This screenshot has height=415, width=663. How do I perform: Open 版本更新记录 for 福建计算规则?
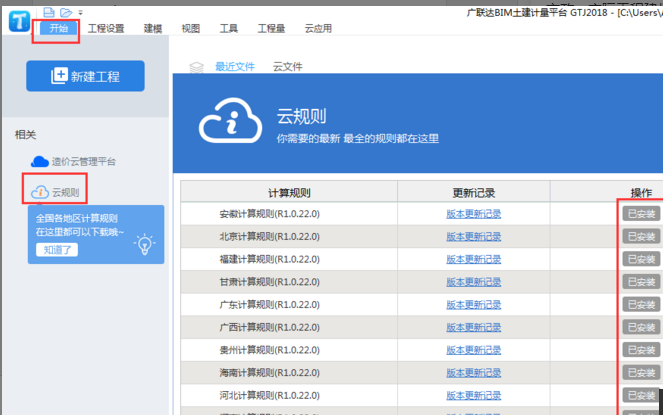click(x=474, y=259)
